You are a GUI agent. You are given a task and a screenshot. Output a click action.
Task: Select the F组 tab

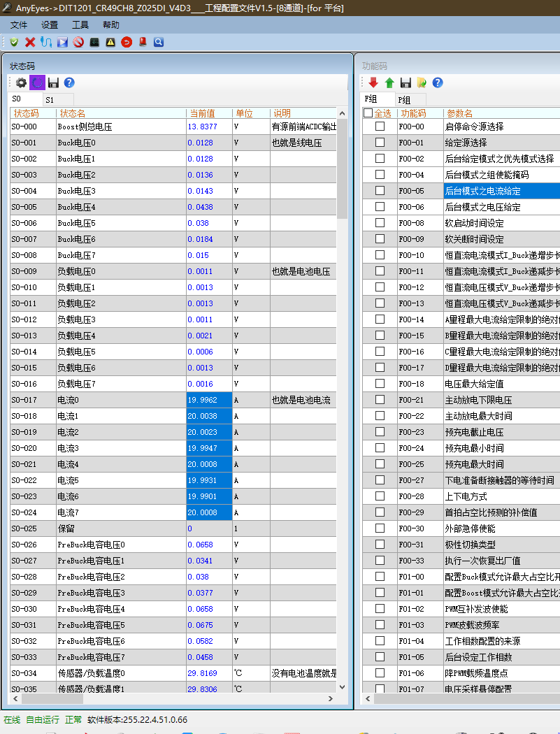pyautogui.click(x=378, y=99)
